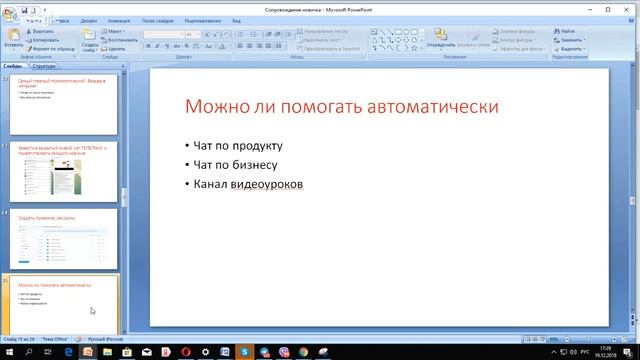Adjust the zoom slider in status bar
The height and width of the screenshot is (360, 640).
pos(589,339)
